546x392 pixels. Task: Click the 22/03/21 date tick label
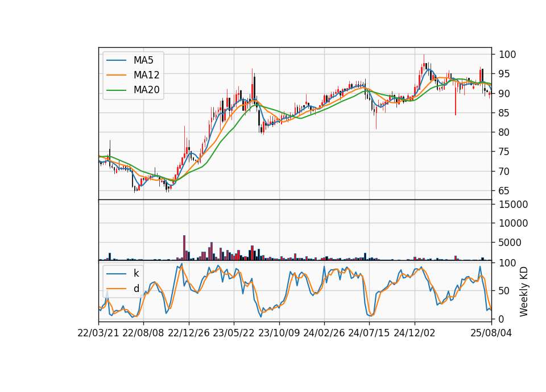(x=98, y=333)
